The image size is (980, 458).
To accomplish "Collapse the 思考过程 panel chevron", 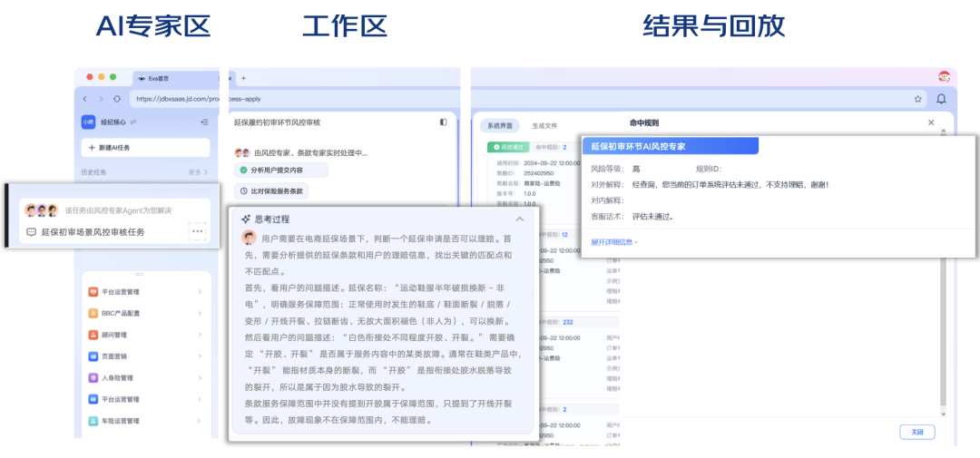I will (x=519, y=219).
